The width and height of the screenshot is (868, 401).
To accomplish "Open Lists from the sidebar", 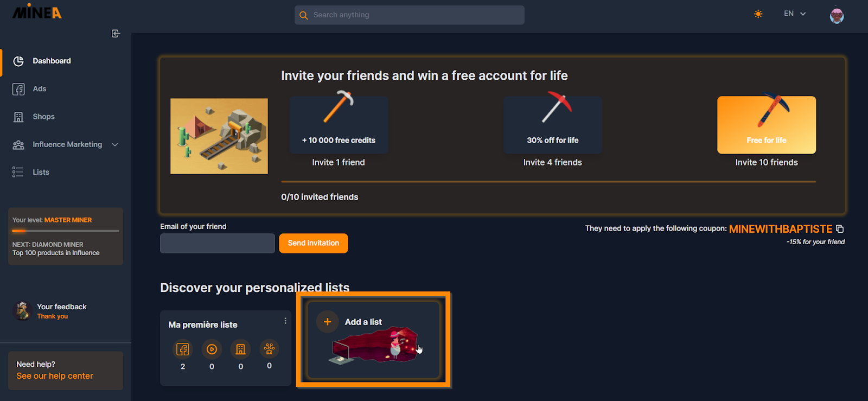I will point(41,172).
